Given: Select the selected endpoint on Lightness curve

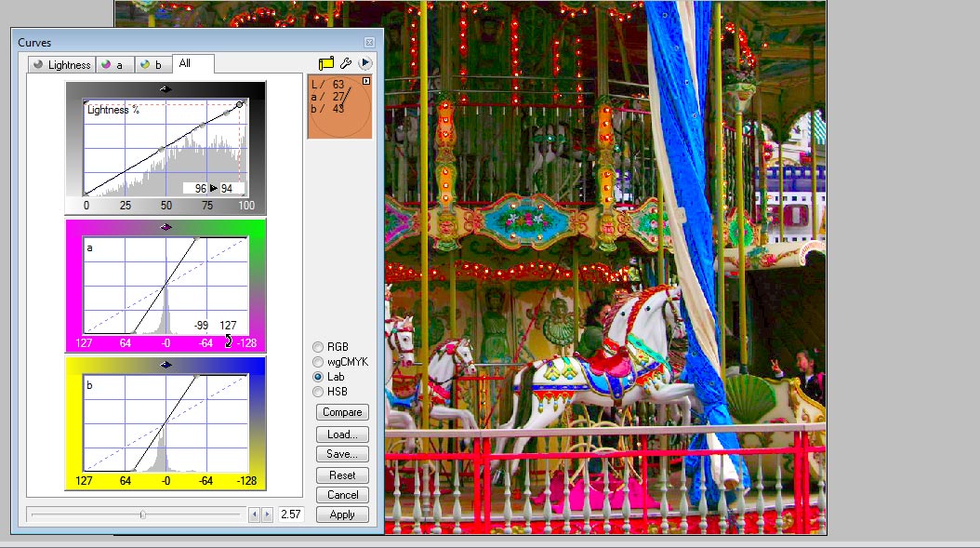Looking at the screenshot, I should click(x=239, y=104).
